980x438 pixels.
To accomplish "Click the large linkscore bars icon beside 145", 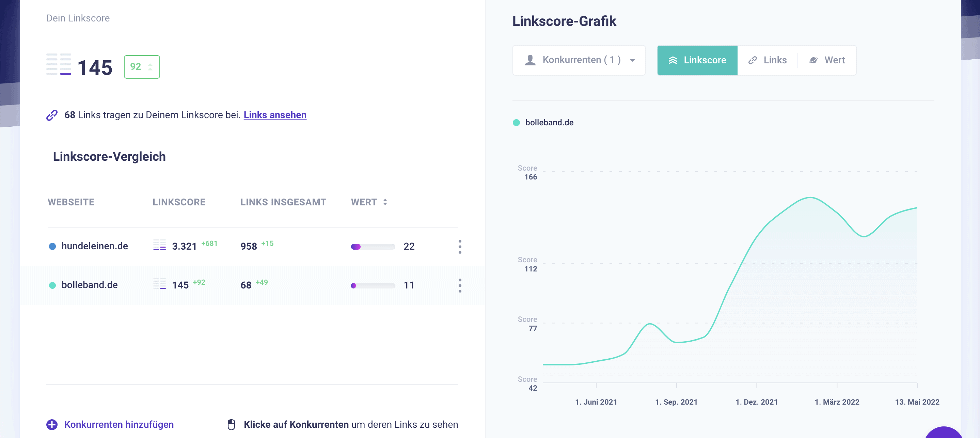I will click(x=59, y=64).
